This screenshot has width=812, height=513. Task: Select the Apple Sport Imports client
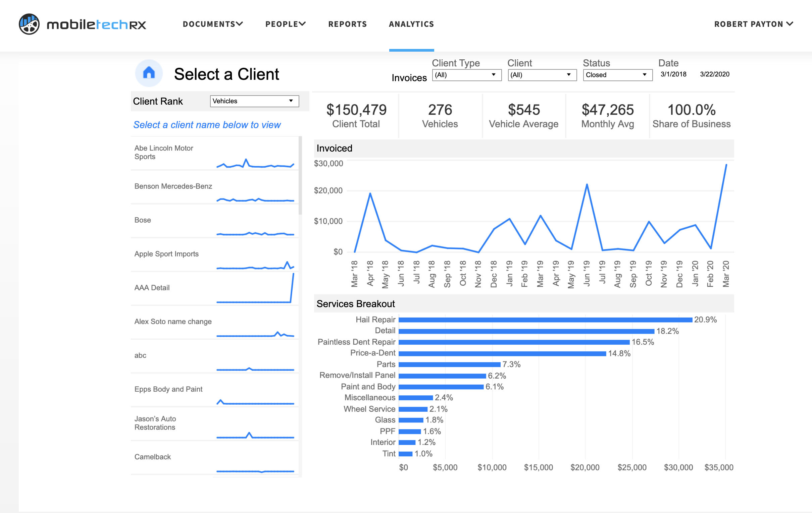[166, 254]
